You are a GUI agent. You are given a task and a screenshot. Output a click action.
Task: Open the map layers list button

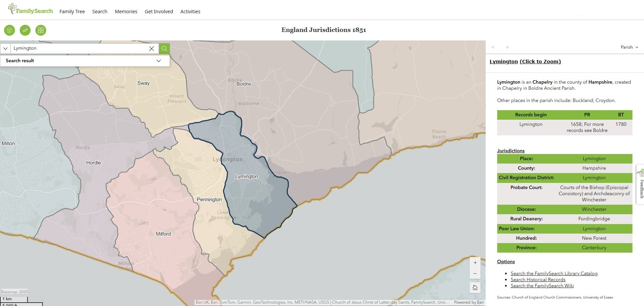(10, 30)
